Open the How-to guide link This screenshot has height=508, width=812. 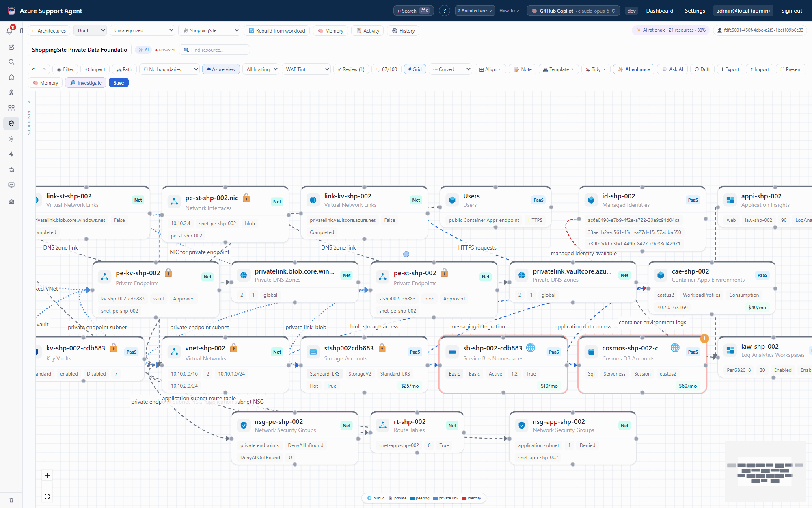509,11
